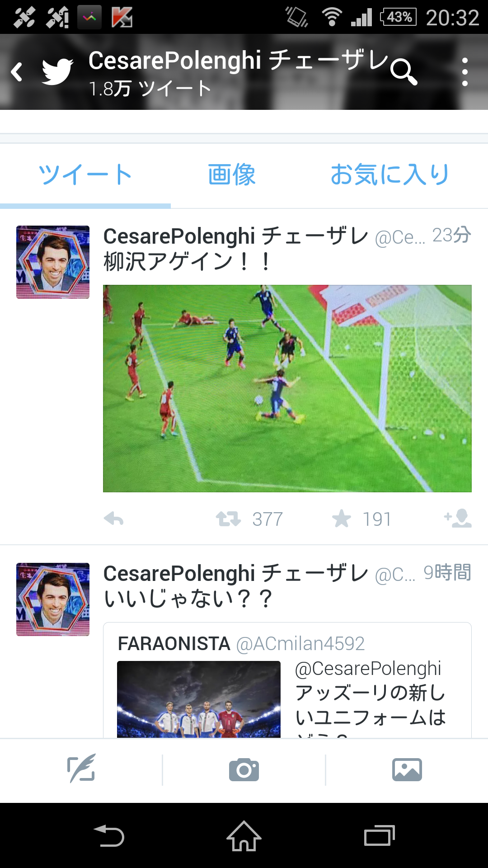Image resolution: width=488 pixels, height=868 pixels.
Task: Open the three-dot overflow menu
Action: [465, 72]
